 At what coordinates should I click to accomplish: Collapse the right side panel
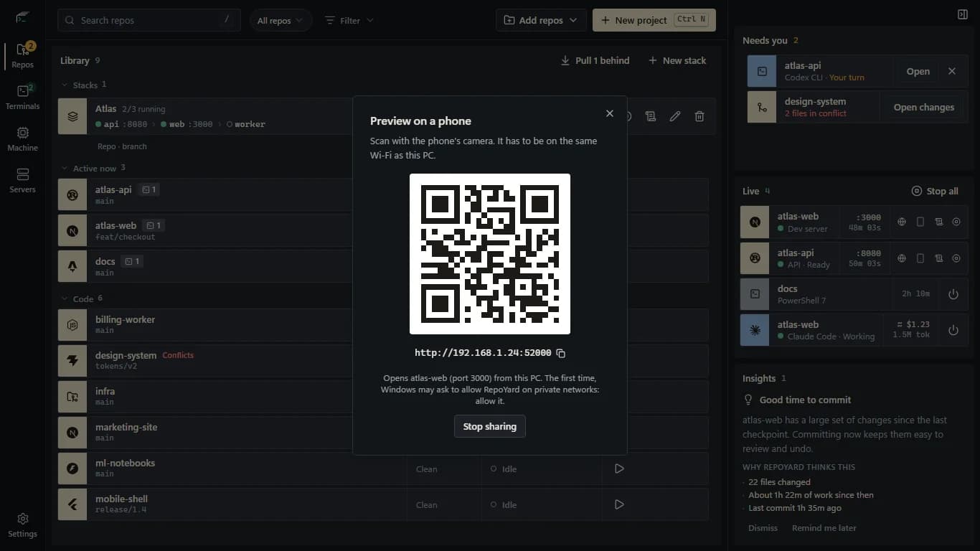pyautogui.click(x=963, y=14)
